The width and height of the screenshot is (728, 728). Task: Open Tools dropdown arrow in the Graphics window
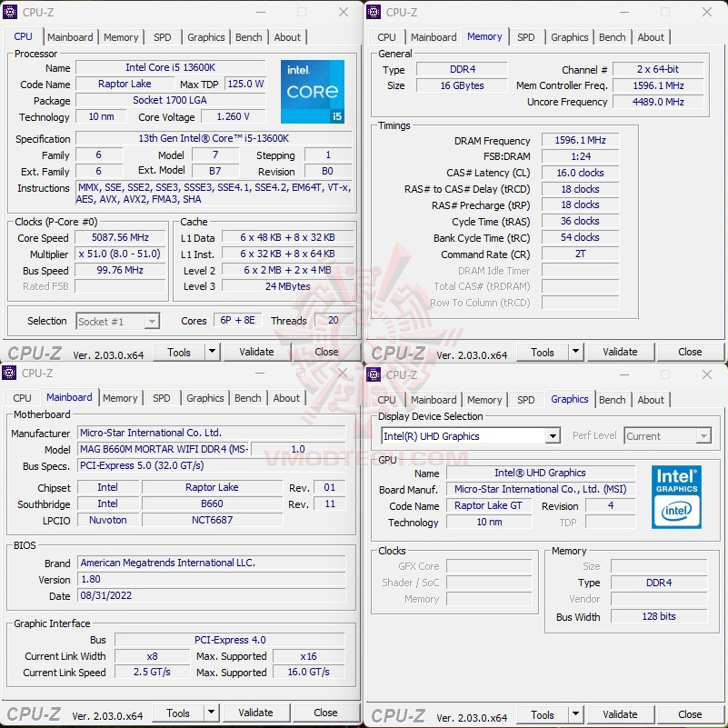(575, 714)
